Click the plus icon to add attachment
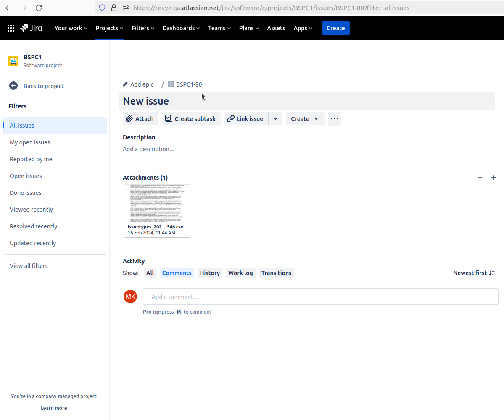Screen dimensions: 504x420 pos(493,178)
